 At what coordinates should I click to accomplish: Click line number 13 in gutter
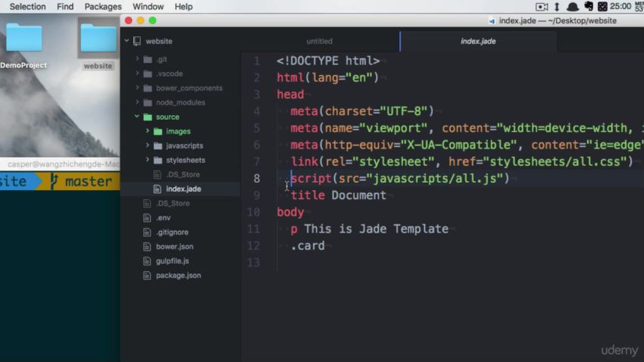[x=253, y=262]
